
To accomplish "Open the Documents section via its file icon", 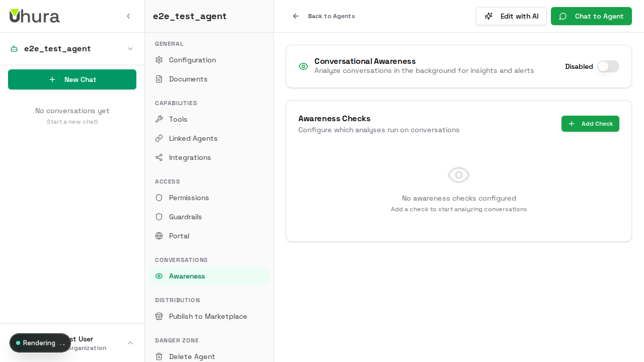I will pos(158,79).
